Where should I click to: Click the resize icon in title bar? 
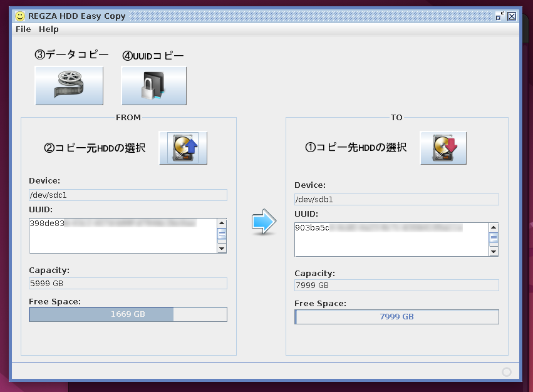tap(500, 16)
